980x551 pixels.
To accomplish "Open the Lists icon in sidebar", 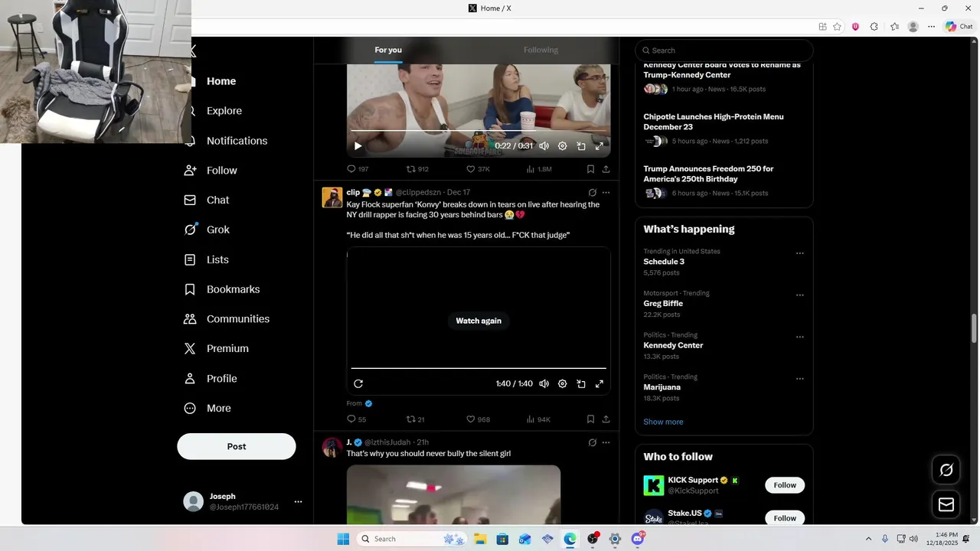I will [x=191, y=259].
